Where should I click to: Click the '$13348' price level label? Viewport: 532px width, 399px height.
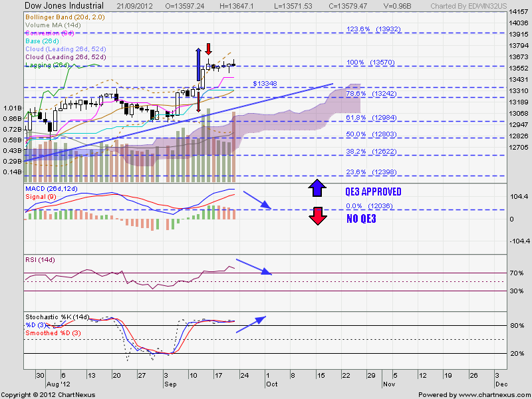coord(265,84)
